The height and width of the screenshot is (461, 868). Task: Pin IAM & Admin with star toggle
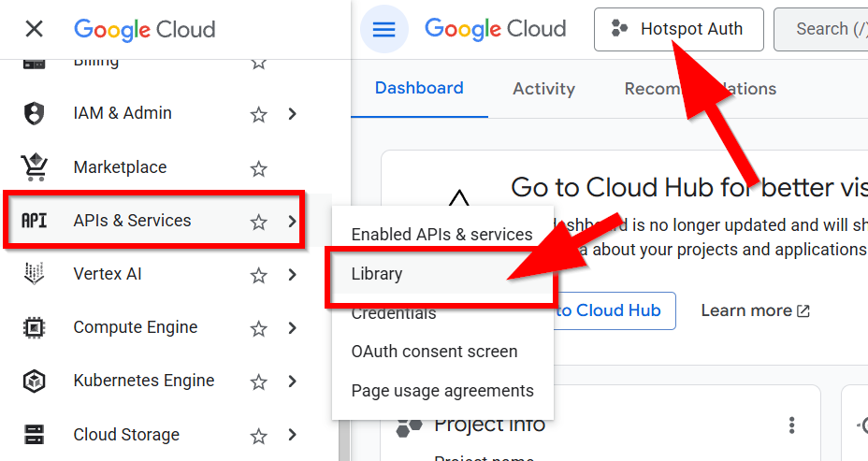259,114
